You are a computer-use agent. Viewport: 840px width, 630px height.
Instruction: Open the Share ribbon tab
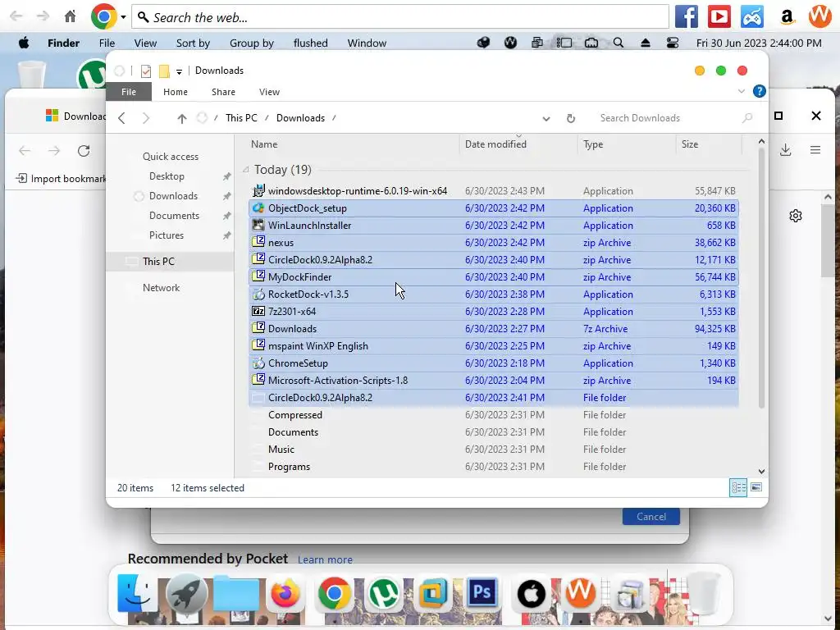click(223, 92)
